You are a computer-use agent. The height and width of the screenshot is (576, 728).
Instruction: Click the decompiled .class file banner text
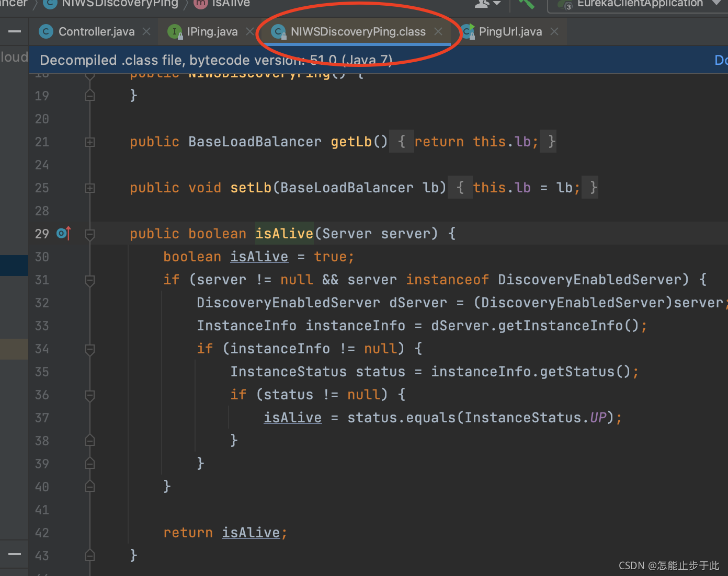tap(216, 60)
